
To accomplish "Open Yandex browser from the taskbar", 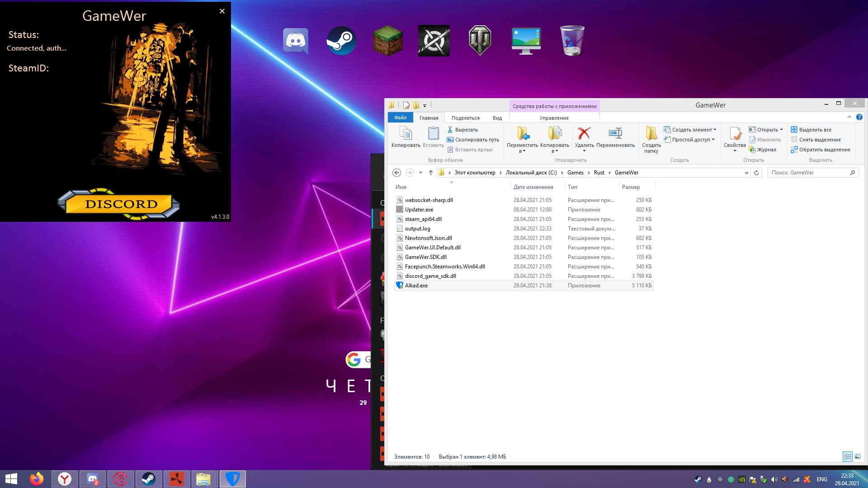I will pos(65,479).
